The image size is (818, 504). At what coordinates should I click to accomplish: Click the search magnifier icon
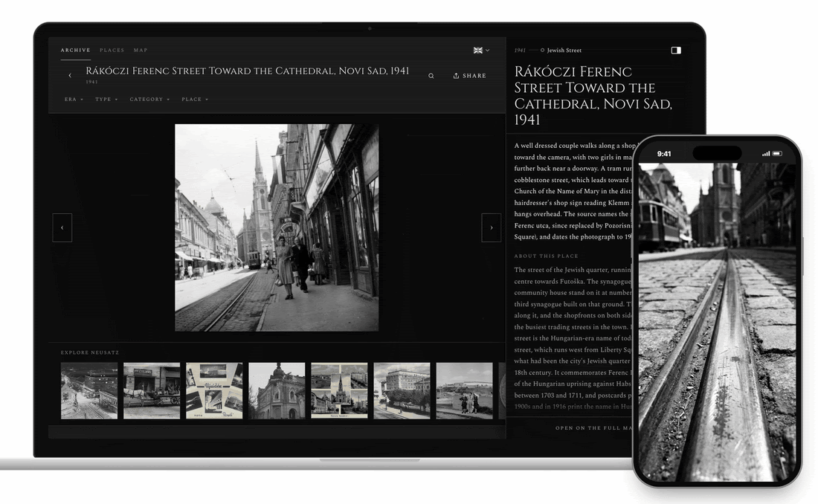pyautogui.click(x=431, y=76)
